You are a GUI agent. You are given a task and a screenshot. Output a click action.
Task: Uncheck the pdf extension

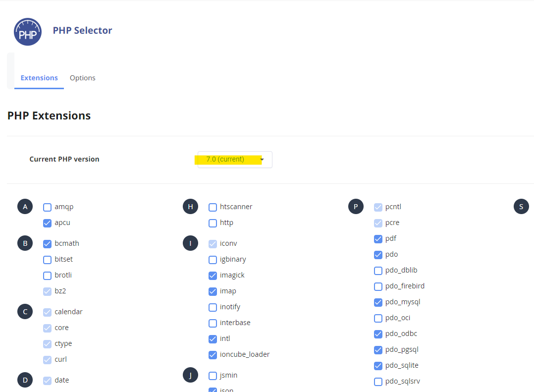pyautogui.click(x=378, y=239)
